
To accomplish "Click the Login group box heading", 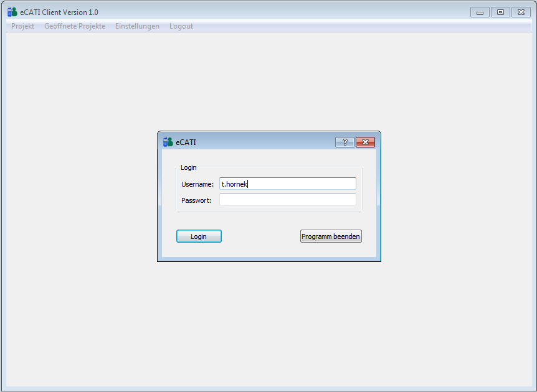I will coord(188,167).
